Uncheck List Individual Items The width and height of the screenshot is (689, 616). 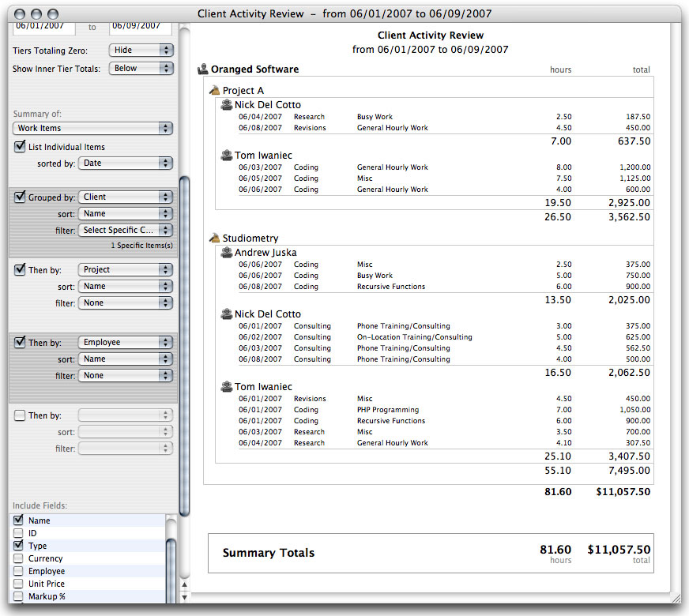click(20, 146)
